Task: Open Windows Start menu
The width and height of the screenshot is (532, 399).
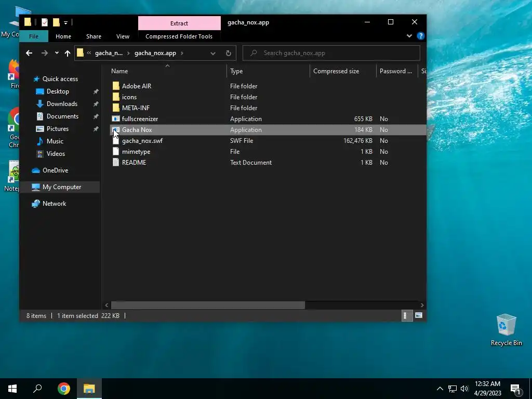Action: 12,389
